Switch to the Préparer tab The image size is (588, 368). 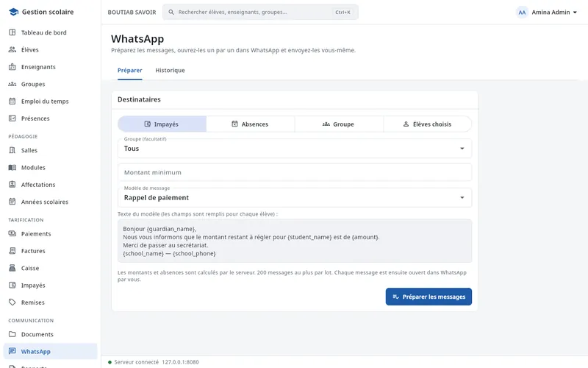(x=130, y=70)
